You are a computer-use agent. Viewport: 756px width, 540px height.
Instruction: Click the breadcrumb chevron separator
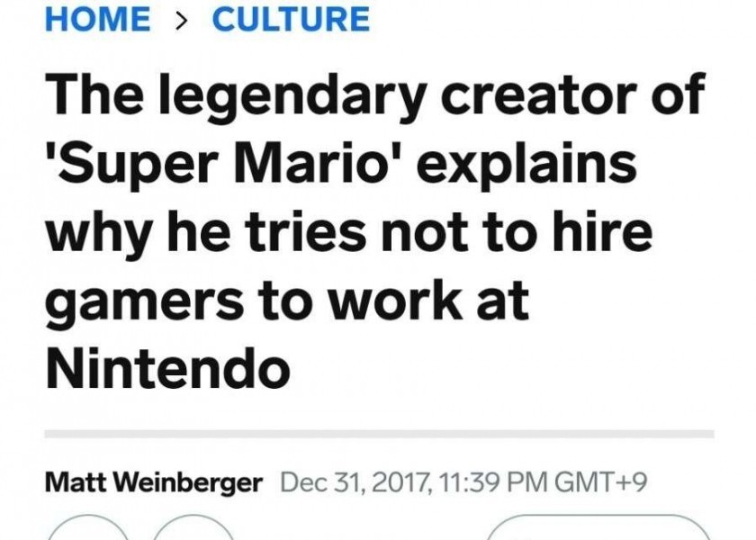coord(181,20)
